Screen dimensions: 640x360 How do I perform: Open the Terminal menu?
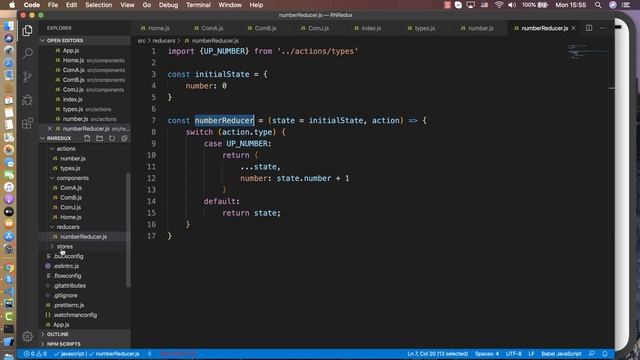click(198, 5)
